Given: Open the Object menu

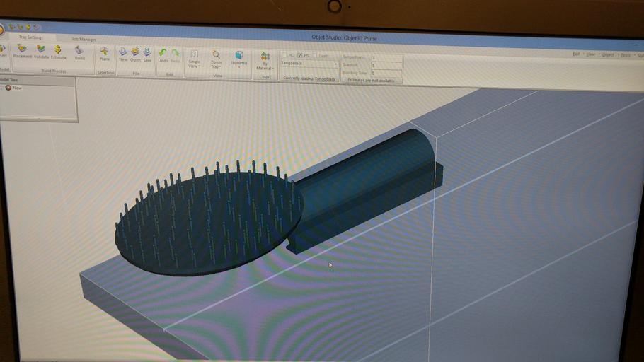Looking at the screenshot, I should coord(608,54).
